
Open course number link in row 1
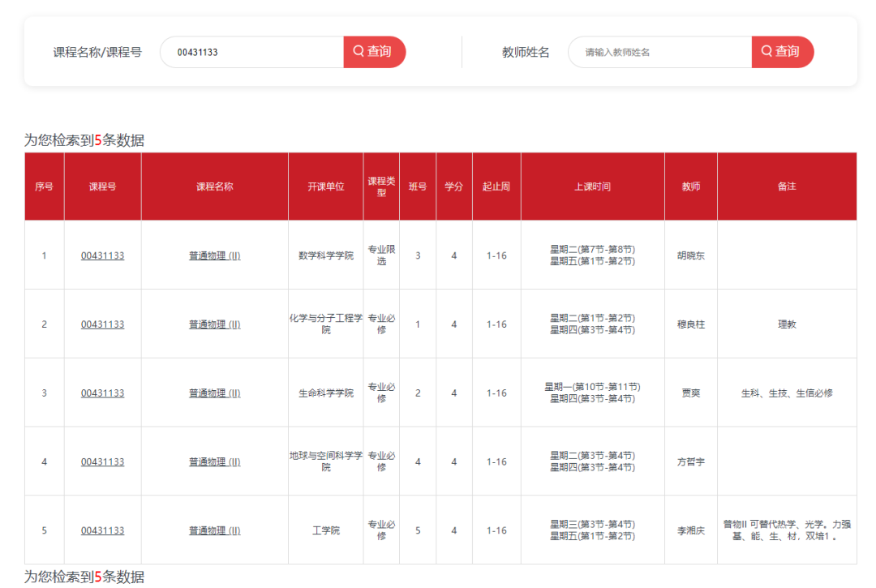point(102,255)
